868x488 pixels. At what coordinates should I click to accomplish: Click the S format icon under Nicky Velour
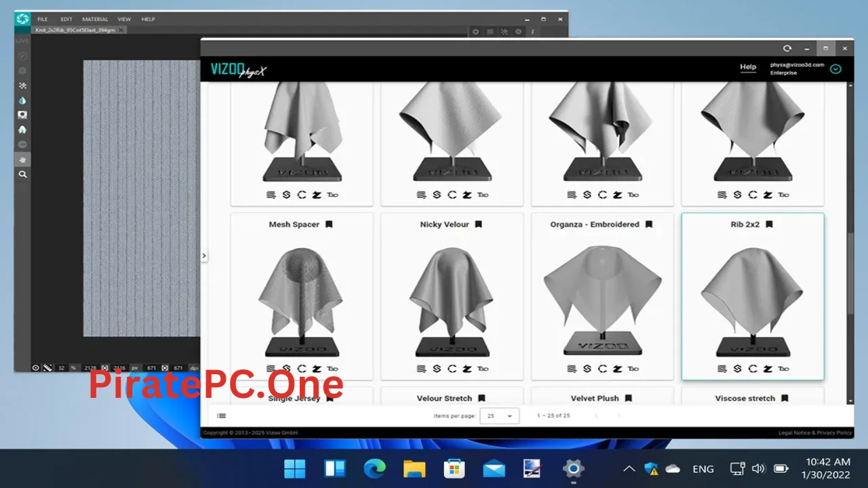tap(437, 368)
